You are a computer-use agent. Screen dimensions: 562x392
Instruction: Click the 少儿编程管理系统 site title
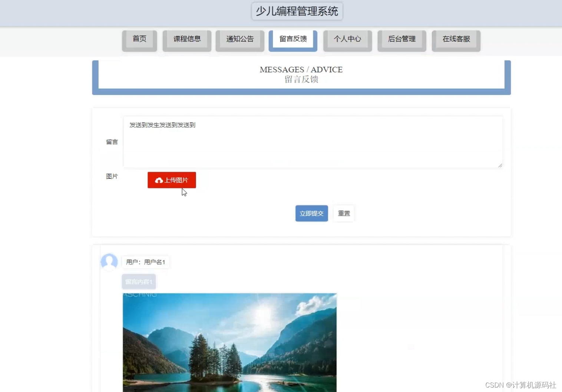(x=297, y=11)
